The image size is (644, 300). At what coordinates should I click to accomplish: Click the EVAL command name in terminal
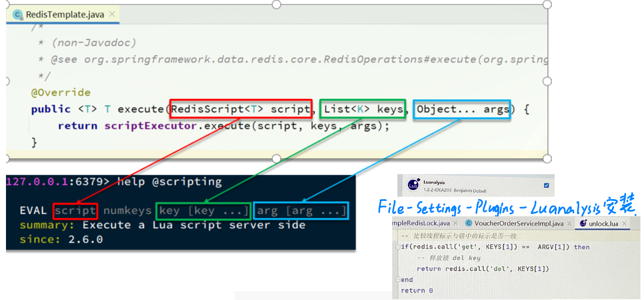(33, 210)
